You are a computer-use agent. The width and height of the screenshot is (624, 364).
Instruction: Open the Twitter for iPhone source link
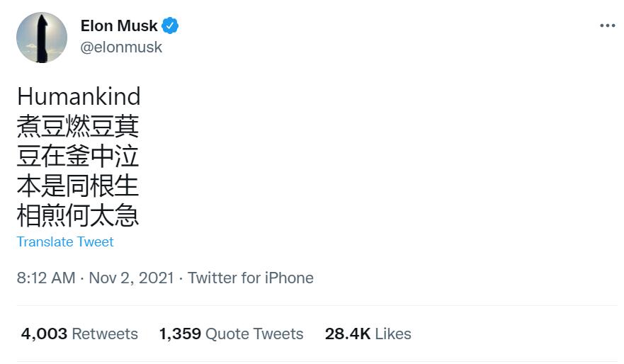tap(250, 278)
